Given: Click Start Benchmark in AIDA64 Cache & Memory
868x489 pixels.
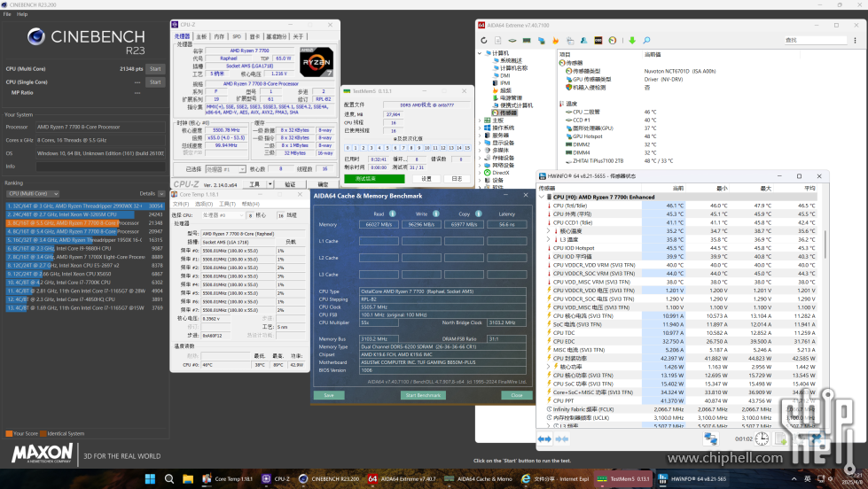Looking at the screenshot, I should point(423,395).
